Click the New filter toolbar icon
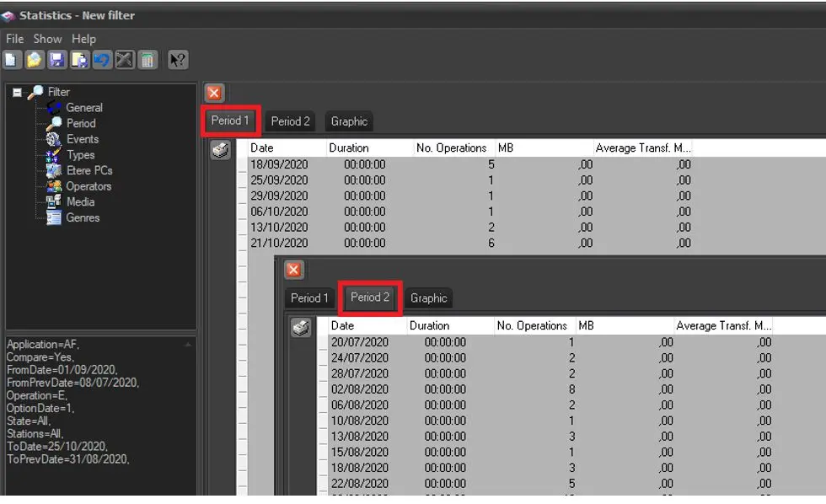Viewport: 826px width, 504px height. click(12, 60)
